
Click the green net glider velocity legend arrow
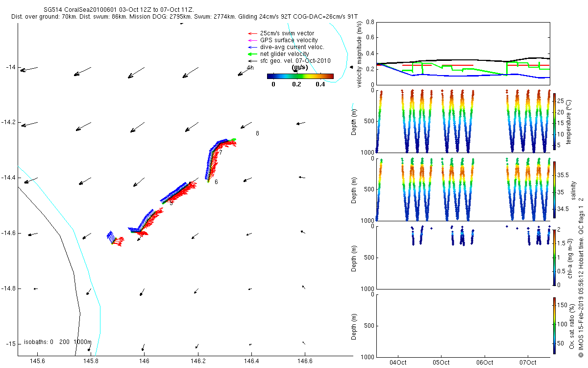252,54
